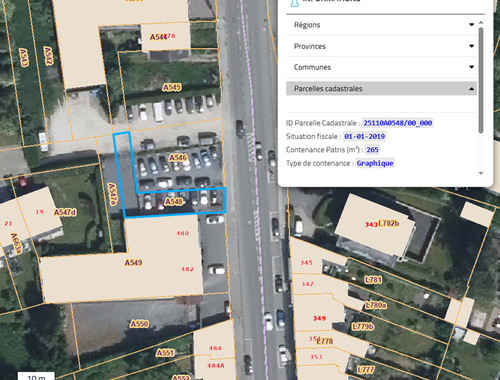
Task: Click parcel label A547a on map
Action: point(113,194)
